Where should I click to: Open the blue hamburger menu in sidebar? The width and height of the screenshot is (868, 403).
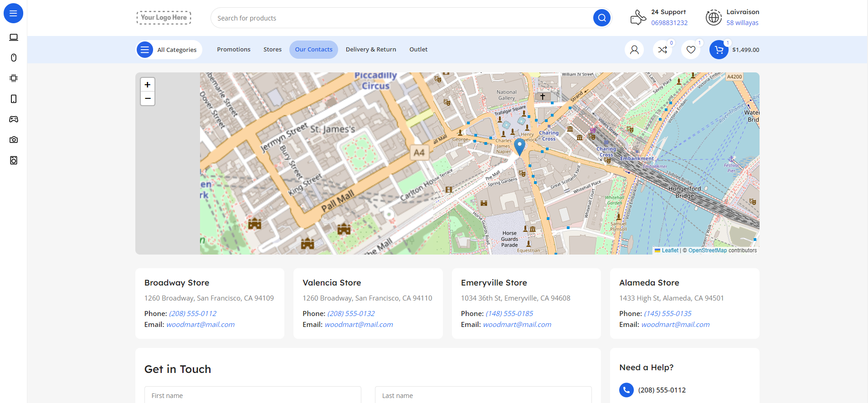(13, 13)
